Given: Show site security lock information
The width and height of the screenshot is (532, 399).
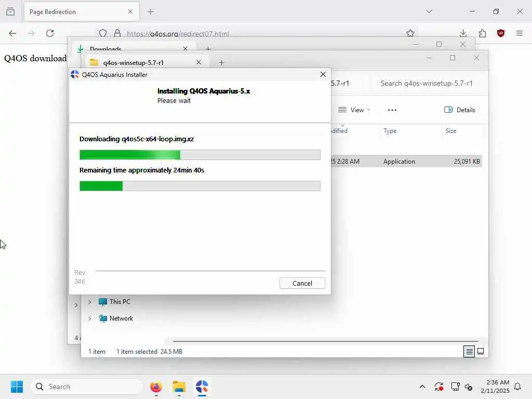Looking at the screenshot, I should pyautogui.click(x=117, y=33).
